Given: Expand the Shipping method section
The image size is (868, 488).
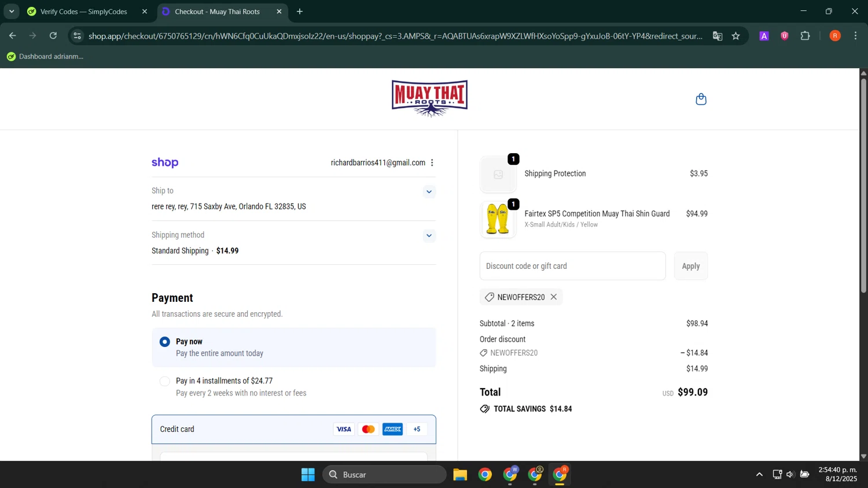Looking at the screenshot, I should tap(429, 235).
